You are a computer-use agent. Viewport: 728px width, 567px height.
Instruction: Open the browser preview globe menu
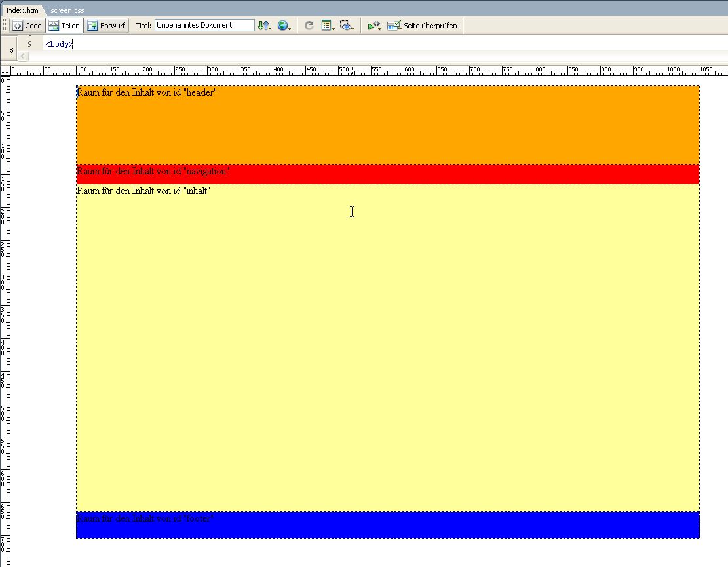pos(284,26)
